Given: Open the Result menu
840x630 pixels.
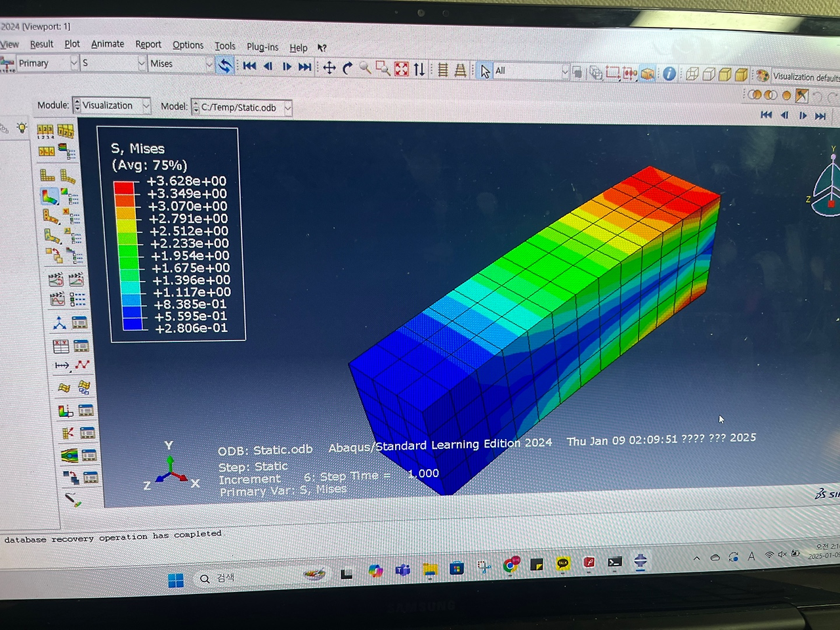Looking at the screenshot, I should [x=41, y=44].
